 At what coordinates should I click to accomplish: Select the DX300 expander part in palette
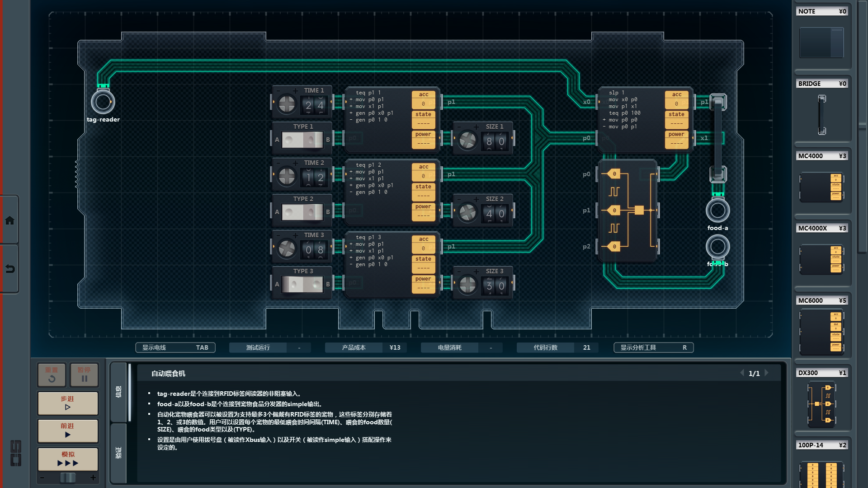pos(821,404)
